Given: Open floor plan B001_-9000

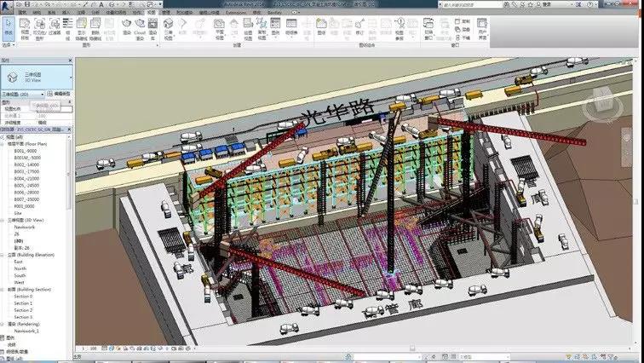Looking at the screenshot, I should point(26,151).
